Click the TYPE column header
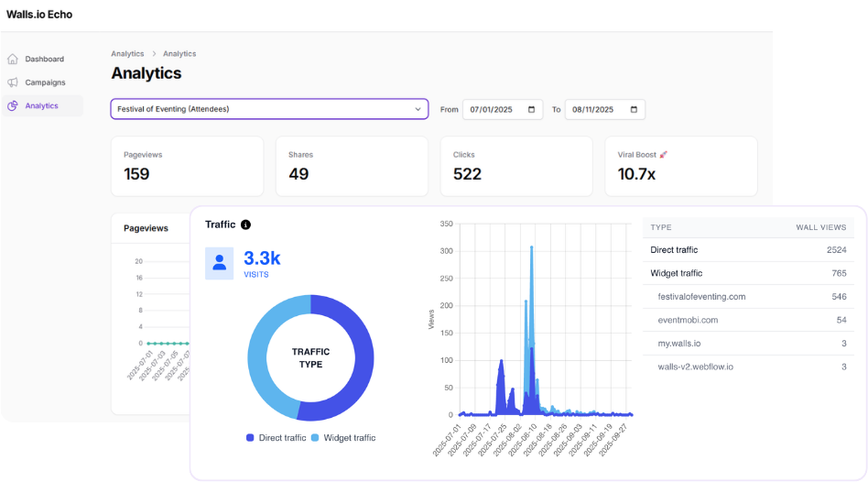This screenshot has width=868, height=482. 661,227
